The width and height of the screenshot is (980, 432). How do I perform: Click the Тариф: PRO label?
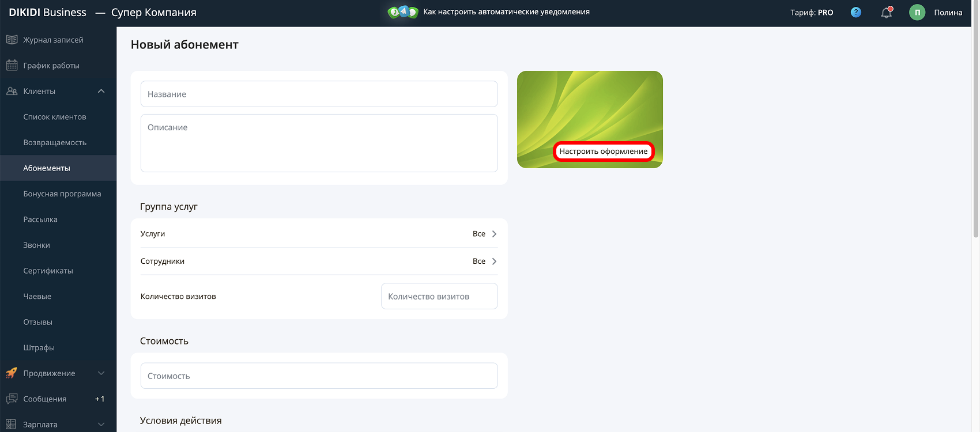coord(812,12)
